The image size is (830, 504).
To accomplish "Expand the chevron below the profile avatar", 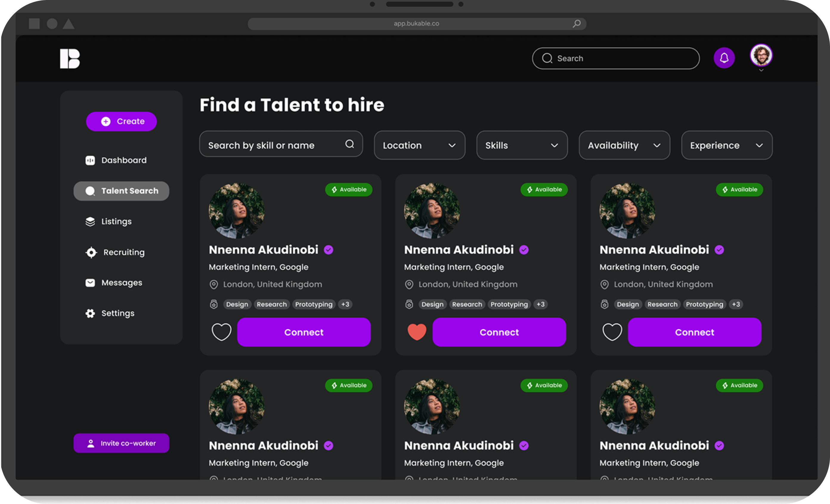I will pyautogui.click(x=761, y=70).
